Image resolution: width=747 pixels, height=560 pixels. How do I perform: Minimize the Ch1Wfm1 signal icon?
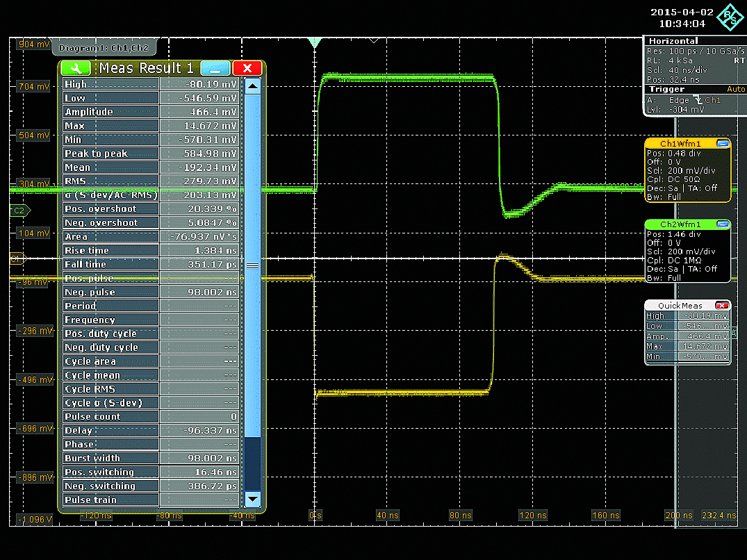click(x=723, y=143)
